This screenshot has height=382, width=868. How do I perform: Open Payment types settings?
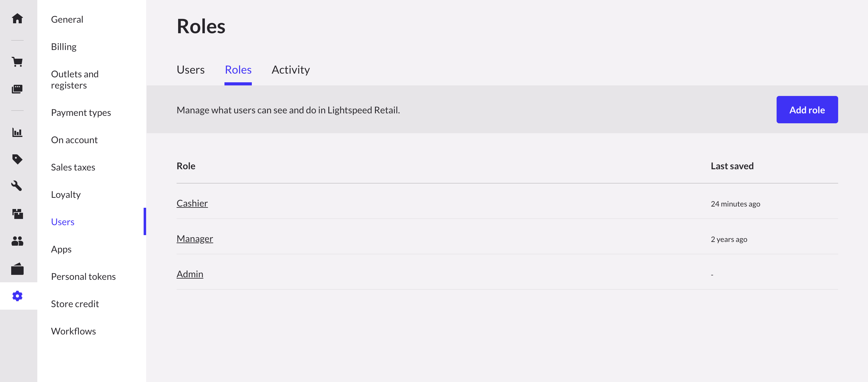point(81,113)
